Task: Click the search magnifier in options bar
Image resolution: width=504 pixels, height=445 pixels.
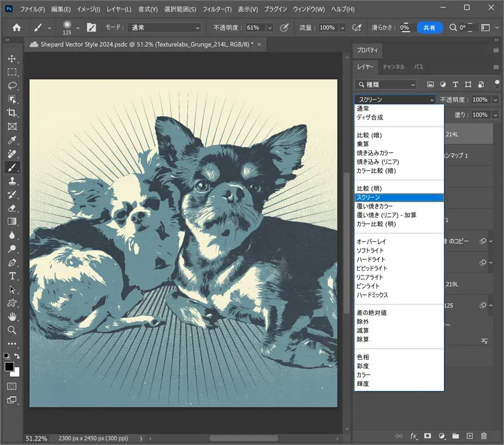Action: click(453, 27)
